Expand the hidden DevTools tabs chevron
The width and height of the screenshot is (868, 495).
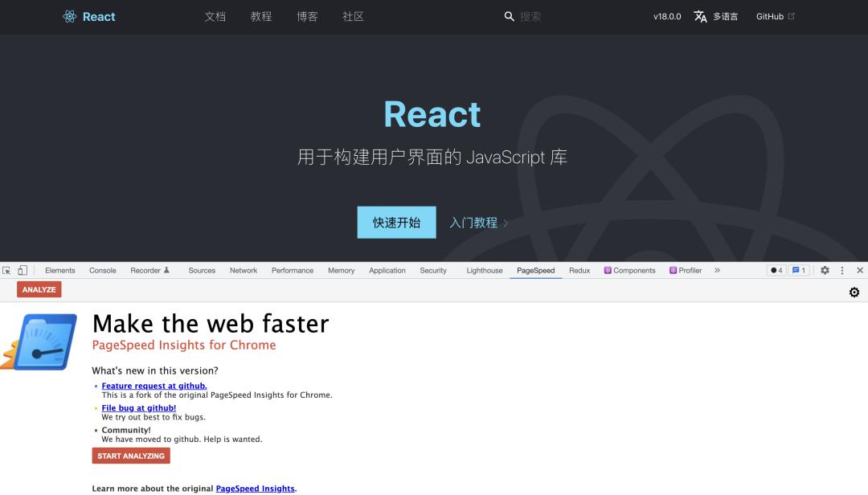click(717, 271)
